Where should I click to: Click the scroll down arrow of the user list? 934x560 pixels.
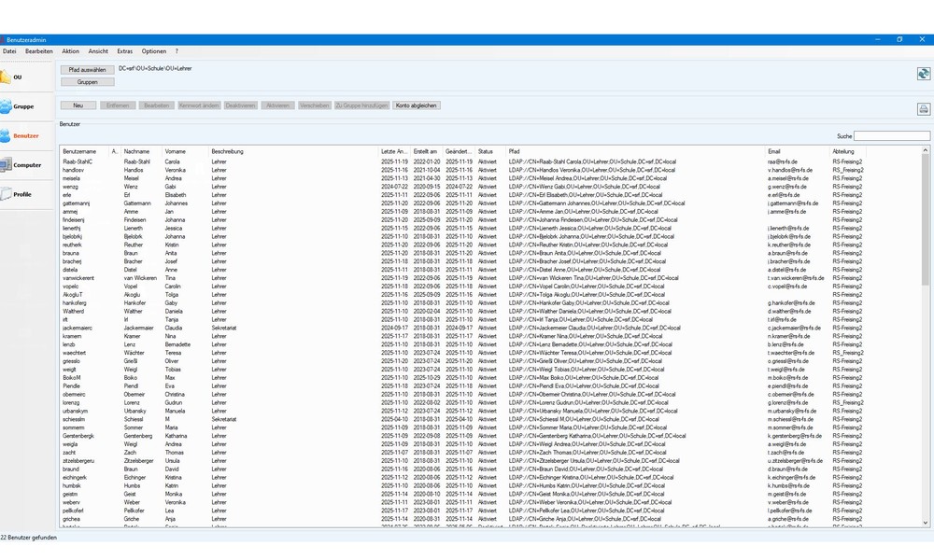(x=926, y=523)
